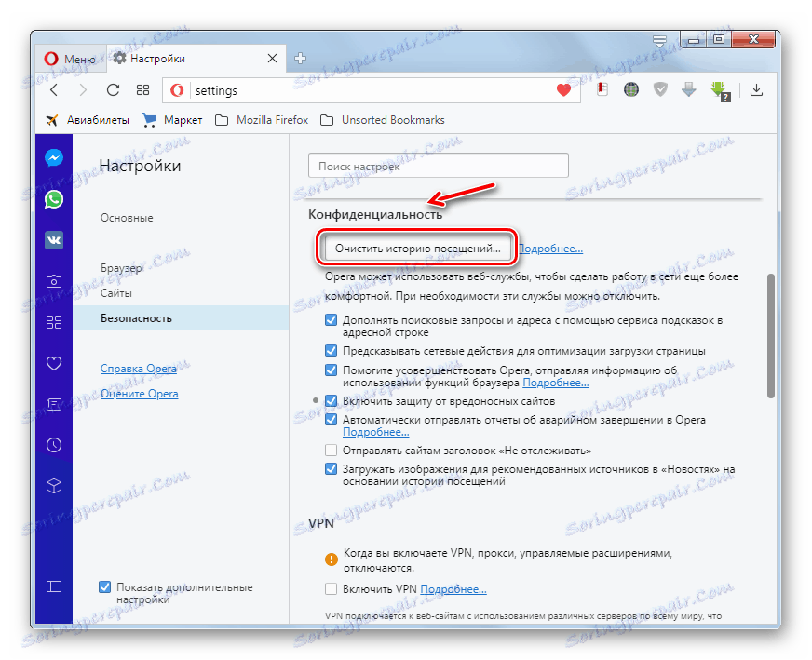The width and height of the screenshot is (812, 660).
Task: Go forward with the forward arrow
Action: pos(83,90)
